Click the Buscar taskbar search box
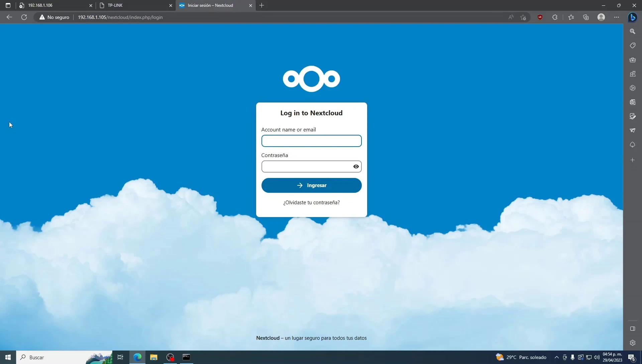Screen dimensions: 642x364 tap(64, 357)
